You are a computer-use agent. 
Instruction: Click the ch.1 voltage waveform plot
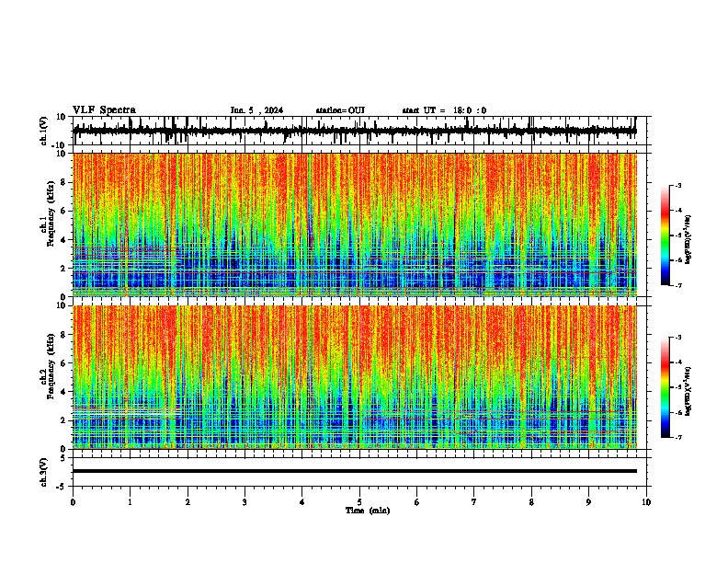(x=355, y=131)
